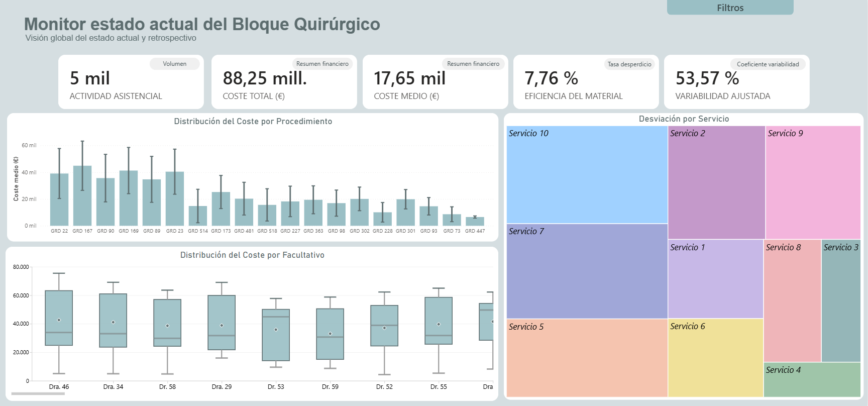The image size is (868, 406).
Task: Select the Dra. 46 box plot
Action: tap(59, 318)
